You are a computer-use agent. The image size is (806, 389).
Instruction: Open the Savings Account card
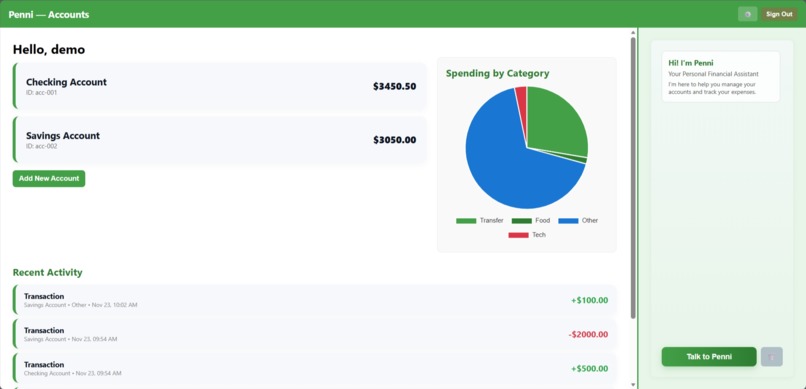point(219,140)
